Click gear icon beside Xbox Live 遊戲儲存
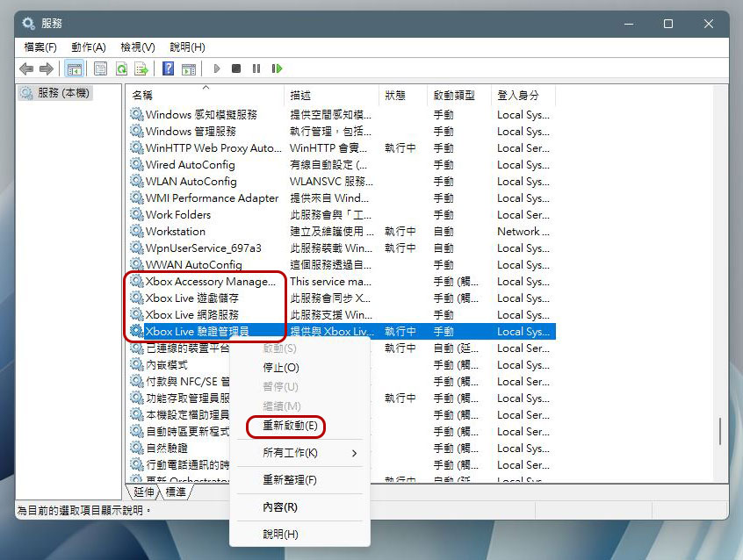Viewport: 743px width, 560px height. tap(137, 298)
